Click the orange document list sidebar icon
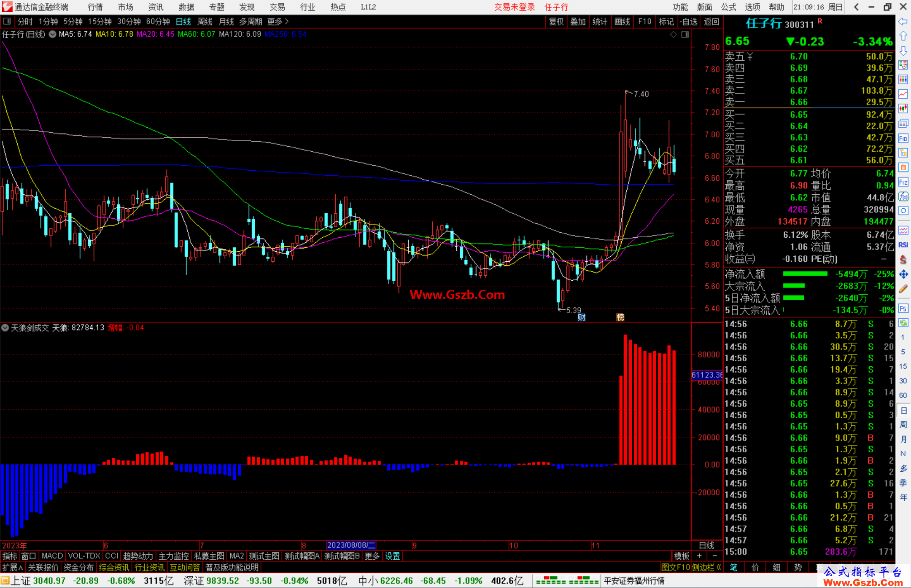The height and width of the screenshot is (588, 911). [903, 167]
